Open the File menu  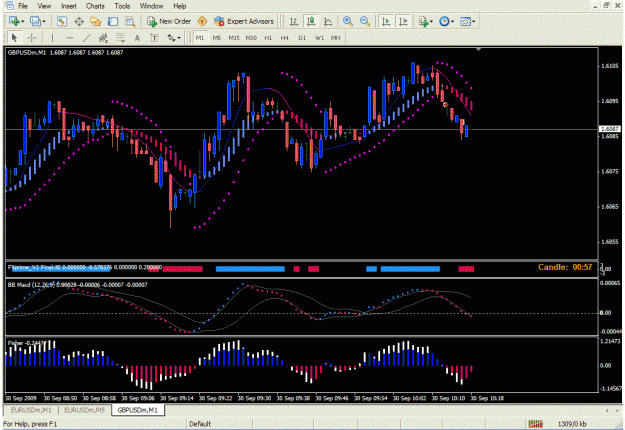tap(23, 6)
